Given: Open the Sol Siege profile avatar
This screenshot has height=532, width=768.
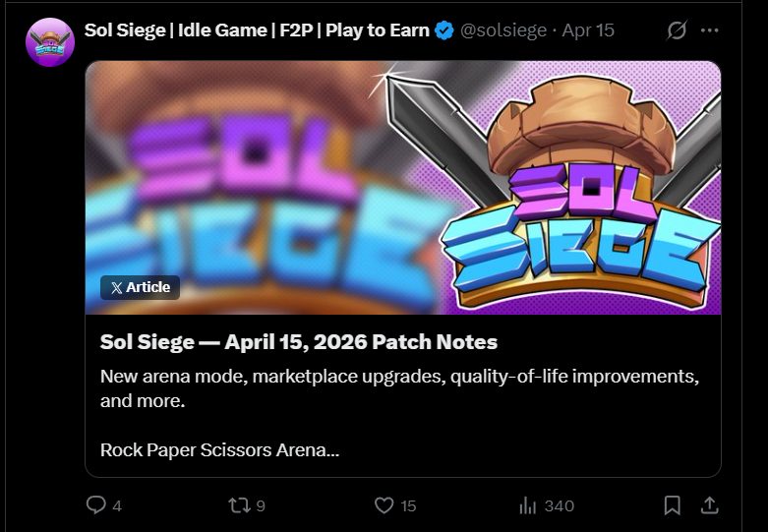Looking at the screenshot, I should click(x=50, y=42).
